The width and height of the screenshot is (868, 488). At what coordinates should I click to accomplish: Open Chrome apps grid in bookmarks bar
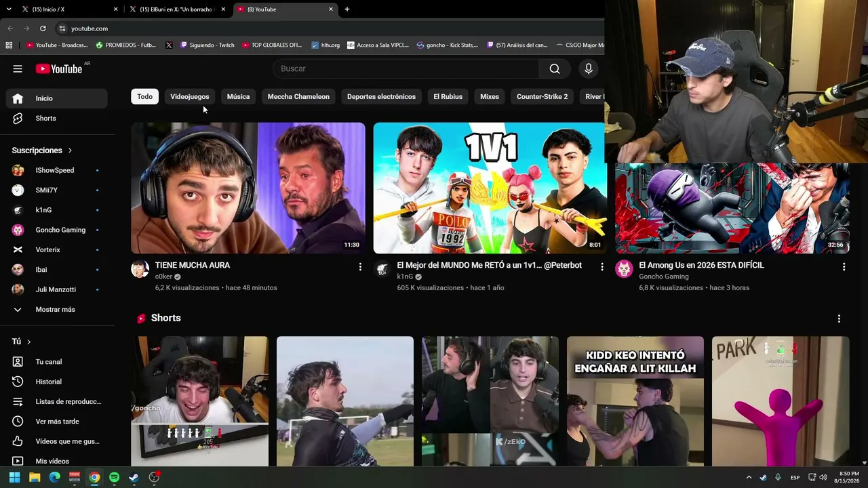(9, 45)
